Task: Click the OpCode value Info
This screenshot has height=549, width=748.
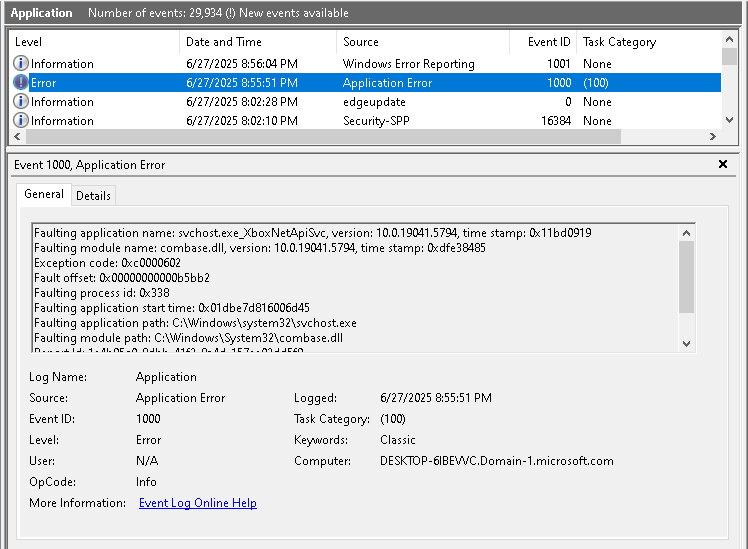Action: pyautogui.click(x=146, y=482)
